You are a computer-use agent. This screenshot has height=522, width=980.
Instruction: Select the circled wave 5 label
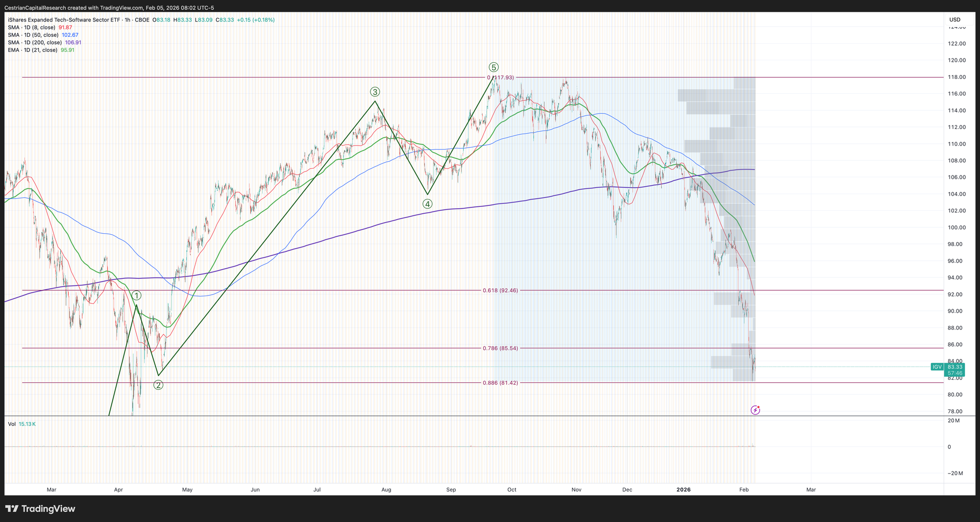click(x=493, y=67)
